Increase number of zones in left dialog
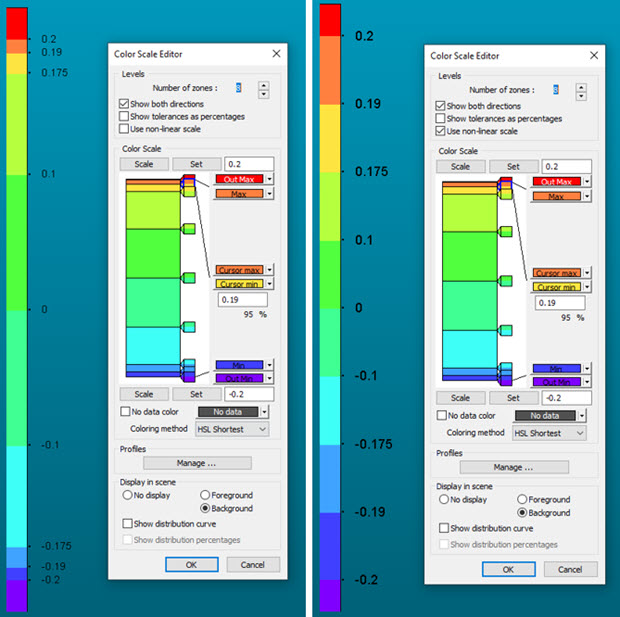The image size is (620, 617). 263,84
